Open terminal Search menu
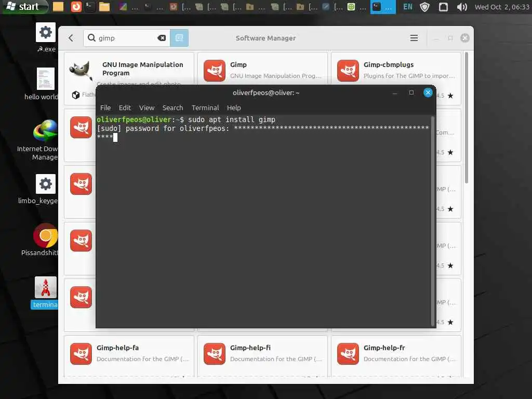 tap(172, 108)
